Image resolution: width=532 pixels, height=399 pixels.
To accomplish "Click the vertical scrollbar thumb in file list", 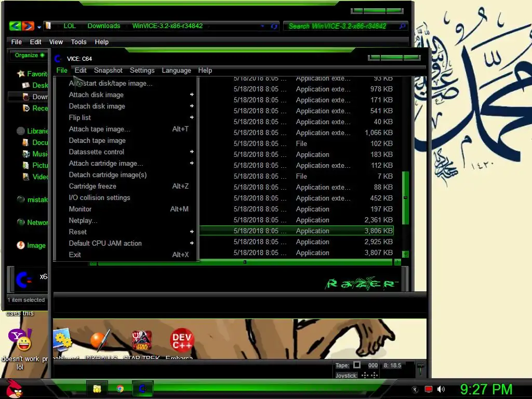I will 405,198.
